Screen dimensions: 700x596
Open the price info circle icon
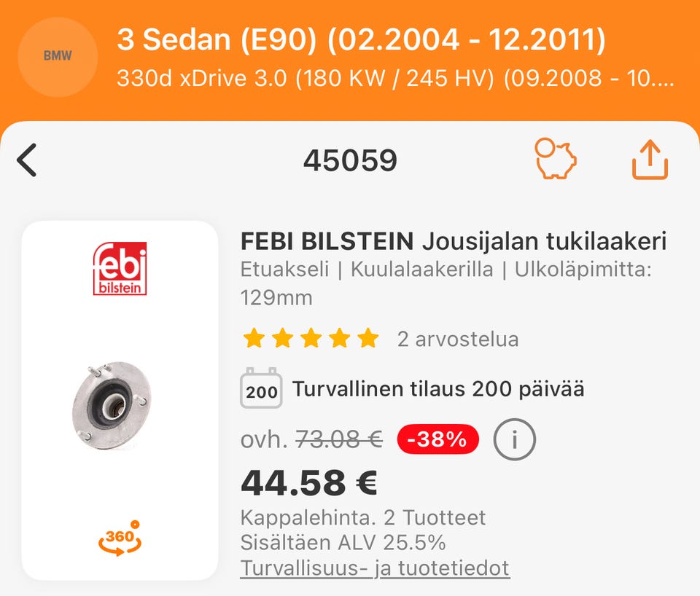[x=514, y=439]
